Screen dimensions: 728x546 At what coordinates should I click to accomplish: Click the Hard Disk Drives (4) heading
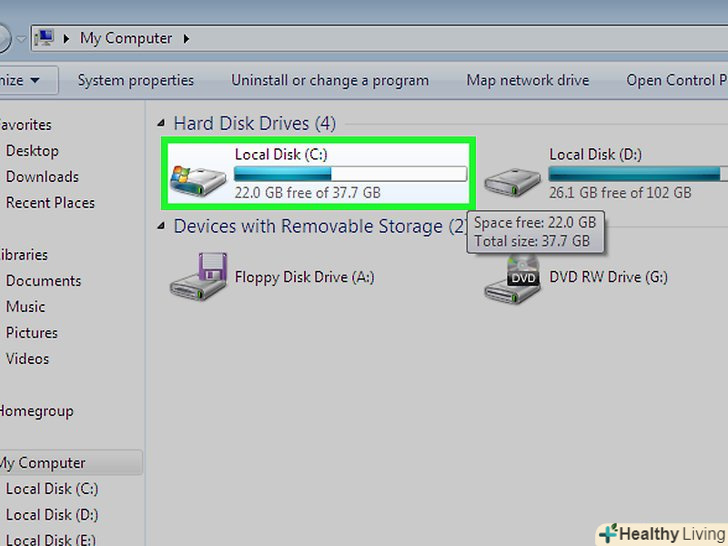[255, 124]
